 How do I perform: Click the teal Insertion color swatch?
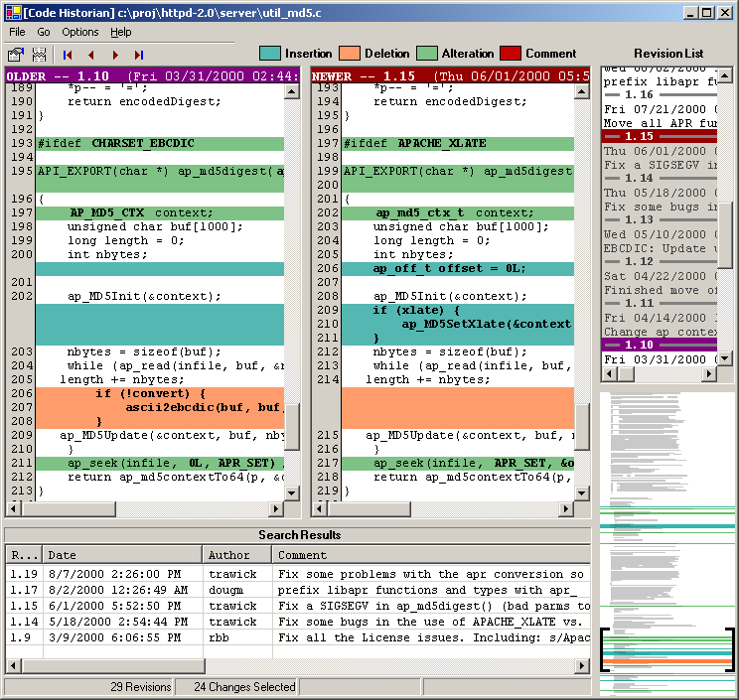(269, 54)
